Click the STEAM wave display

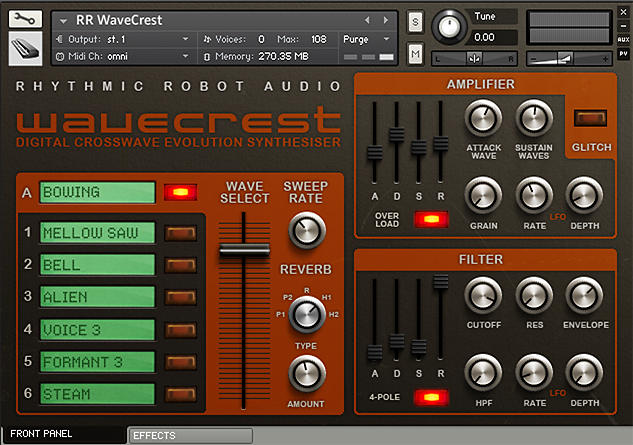click(97, 394)
